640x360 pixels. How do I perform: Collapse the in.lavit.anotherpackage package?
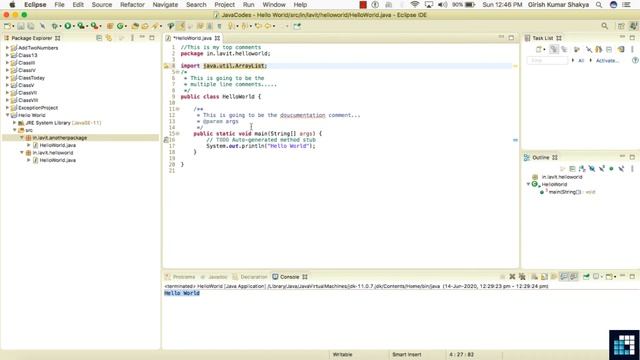coord(22,138)
